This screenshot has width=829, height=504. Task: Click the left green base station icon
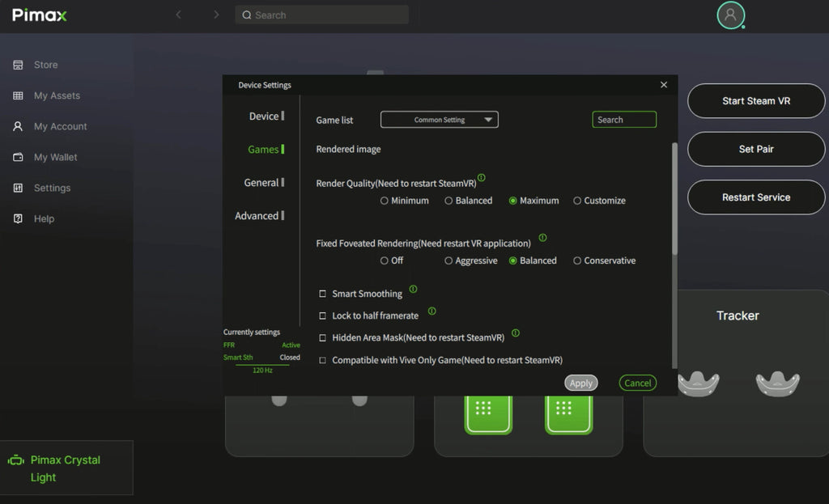coord(488,414)
